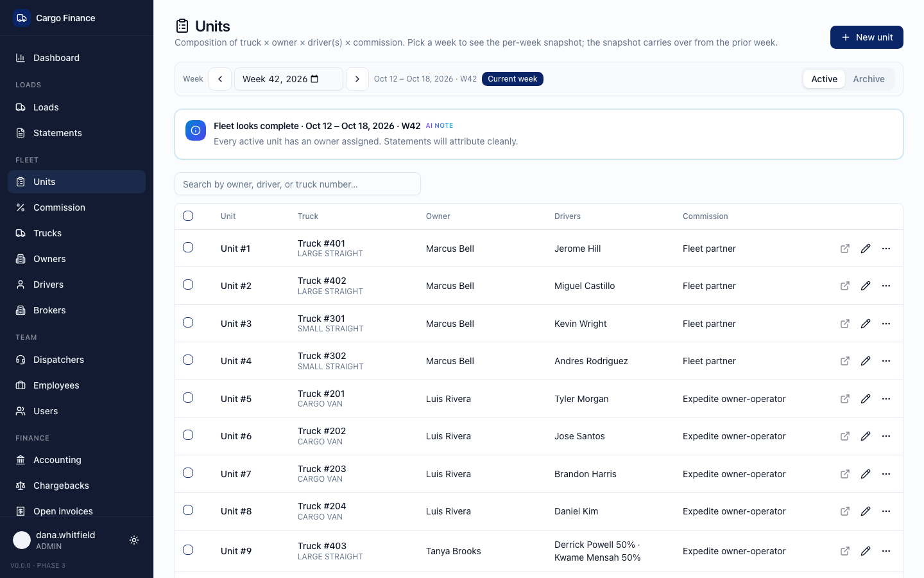This screenshot has height=578, width=924.
Task: Create a new unit
Action: point(867,37)
